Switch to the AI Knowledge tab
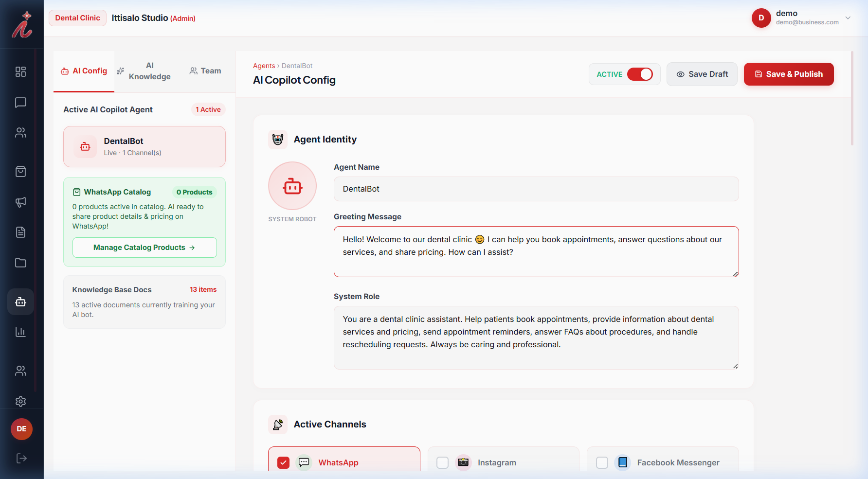The image size is (868, 479). [x=144, y=71]
